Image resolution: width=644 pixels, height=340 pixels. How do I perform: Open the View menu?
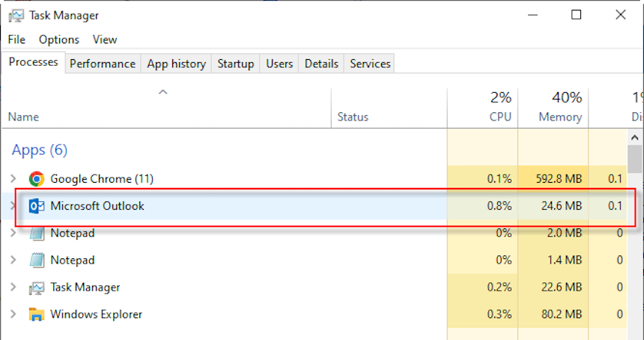point(105,40)
